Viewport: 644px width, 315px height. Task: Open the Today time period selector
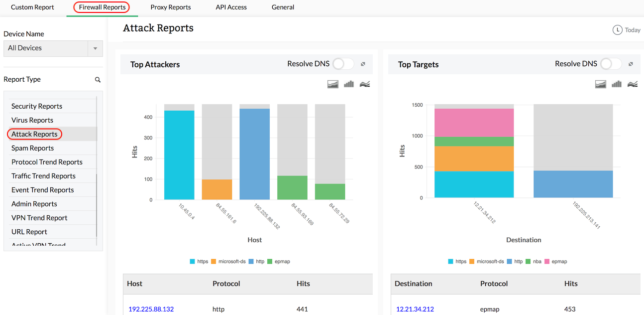click(627, 30)
